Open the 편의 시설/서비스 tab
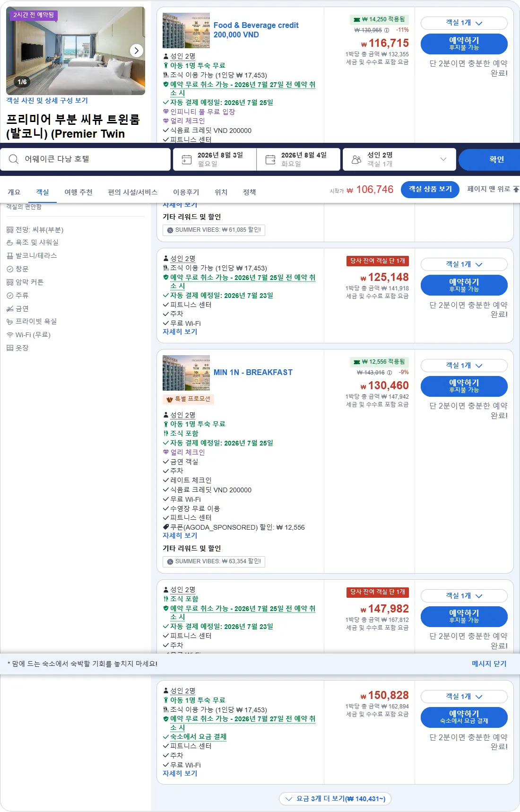Image resolution: width=520 pixels, height=812 pixels. click(132, 192)
